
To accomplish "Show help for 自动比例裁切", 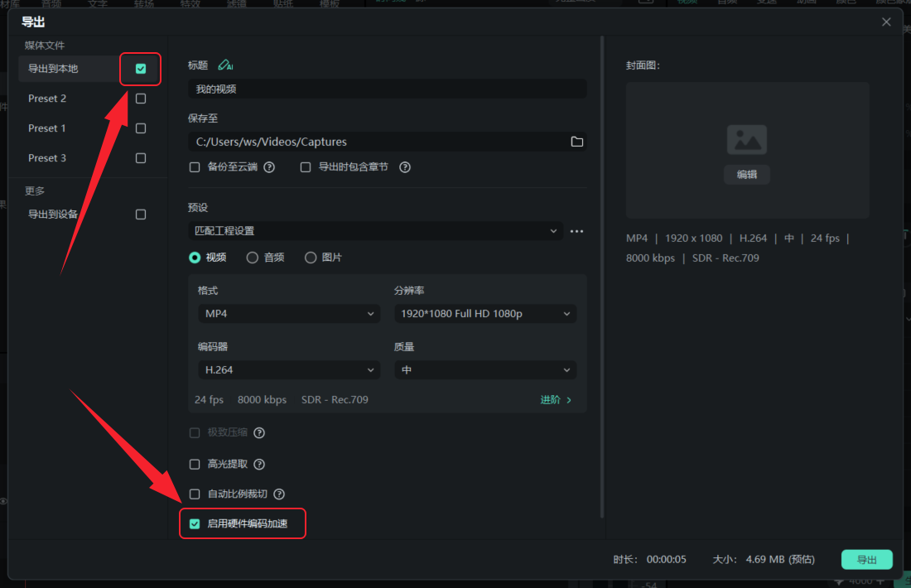I will click(x=279, y=494).
